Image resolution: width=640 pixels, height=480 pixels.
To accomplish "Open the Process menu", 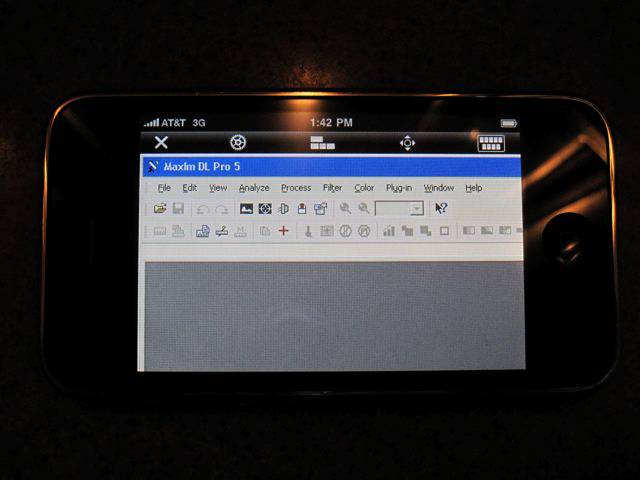I will (x=296, y=188).
